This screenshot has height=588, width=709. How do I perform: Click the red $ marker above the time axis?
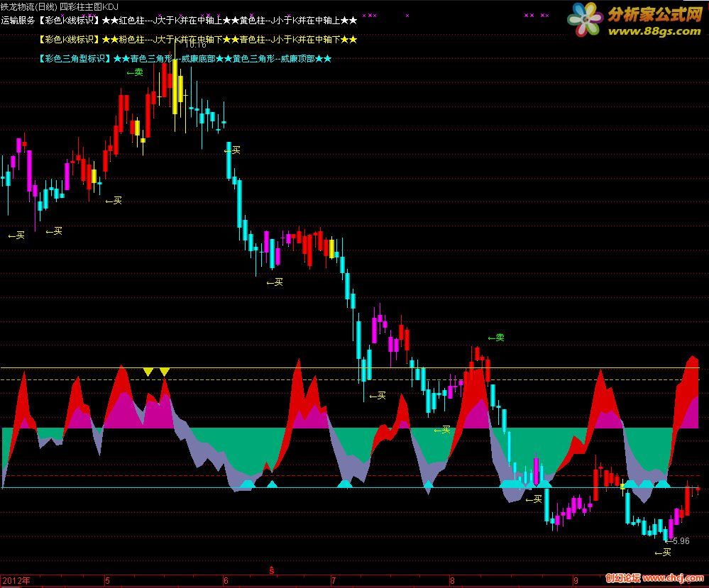coord(271,571)
